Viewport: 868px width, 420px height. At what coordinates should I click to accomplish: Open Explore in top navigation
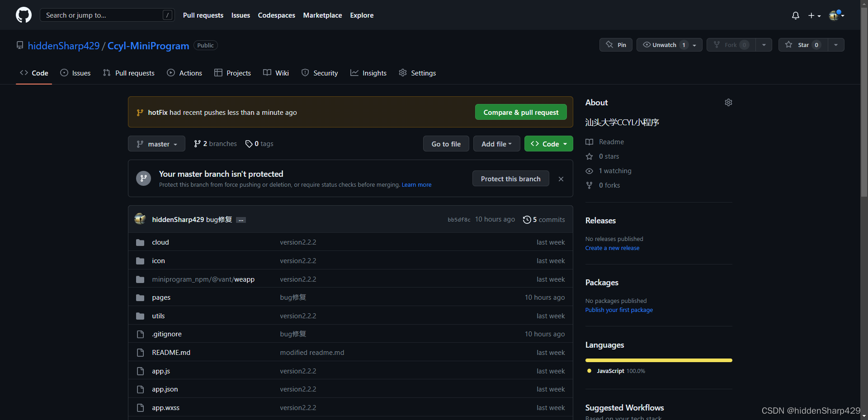[362, 15]
